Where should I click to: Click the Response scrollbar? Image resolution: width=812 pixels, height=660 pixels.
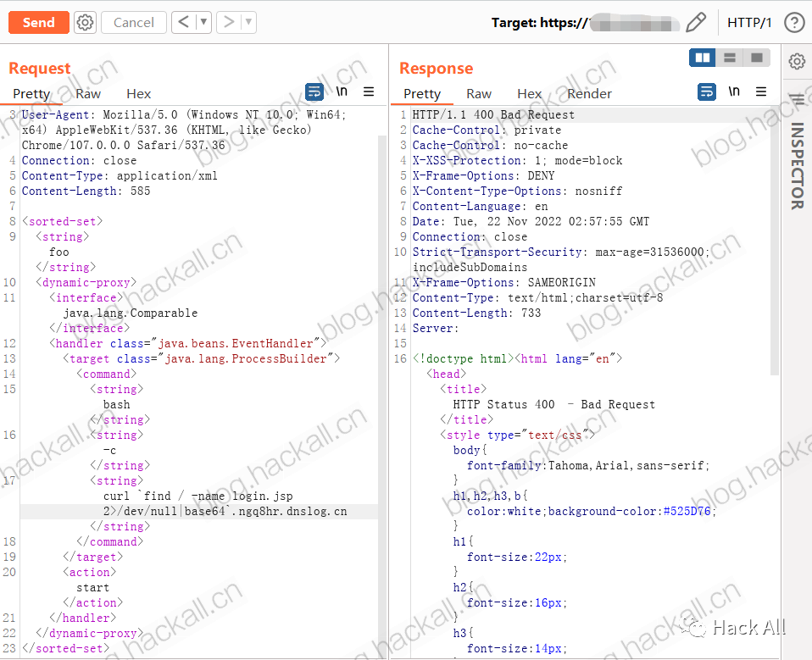pos(774,241)
